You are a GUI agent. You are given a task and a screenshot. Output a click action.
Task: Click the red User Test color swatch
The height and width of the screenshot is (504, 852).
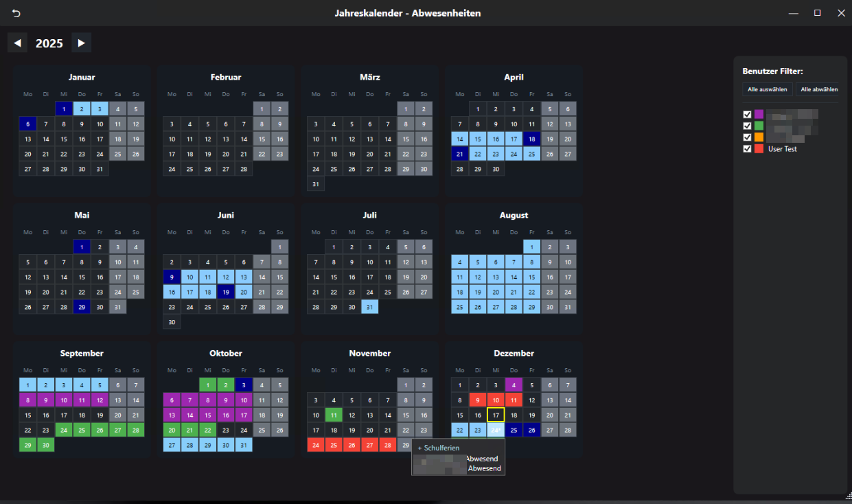(759, 148)
